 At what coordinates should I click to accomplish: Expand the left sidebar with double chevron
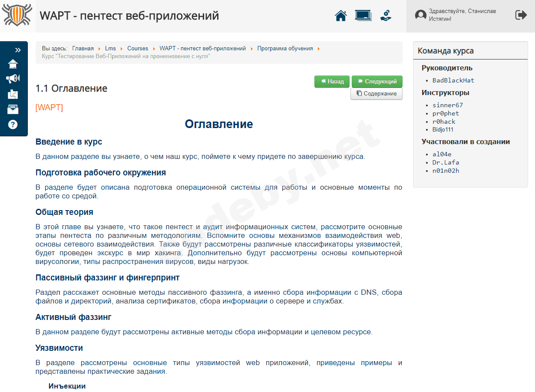(18, 50)
